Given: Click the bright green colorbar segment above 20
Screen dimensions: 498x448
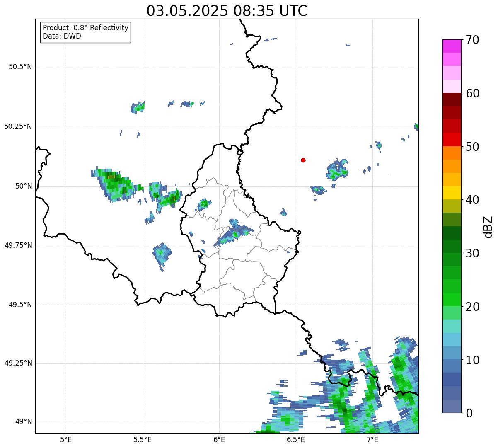Looking at the screenshot, I should click(452, 300).
